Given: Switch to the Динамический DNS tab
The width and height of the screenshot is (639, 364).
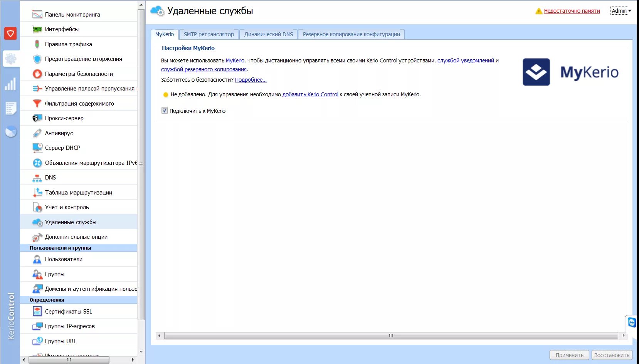Looking at the screenshot, I should pos(269,34).
